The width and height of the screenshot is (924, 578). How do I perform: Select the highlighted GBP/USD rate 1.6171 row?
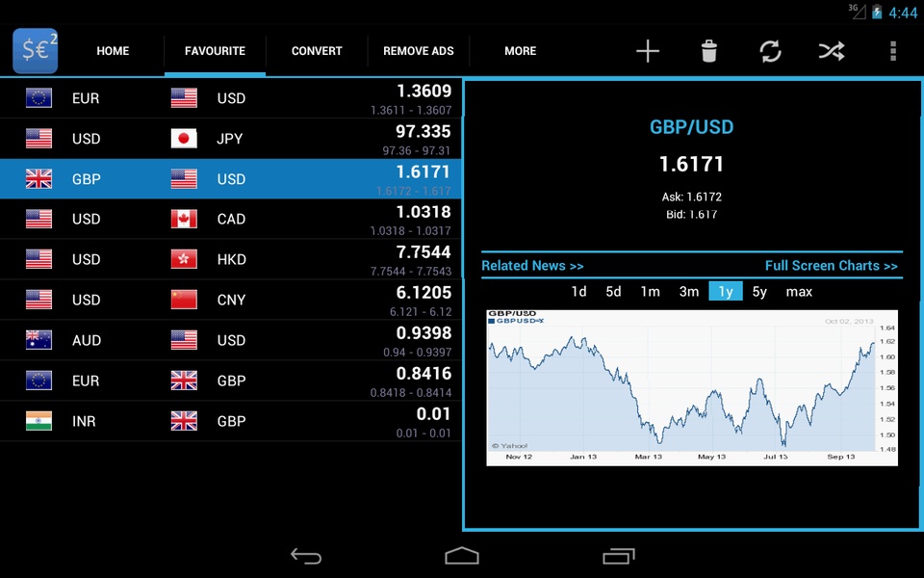coord(231,179)
